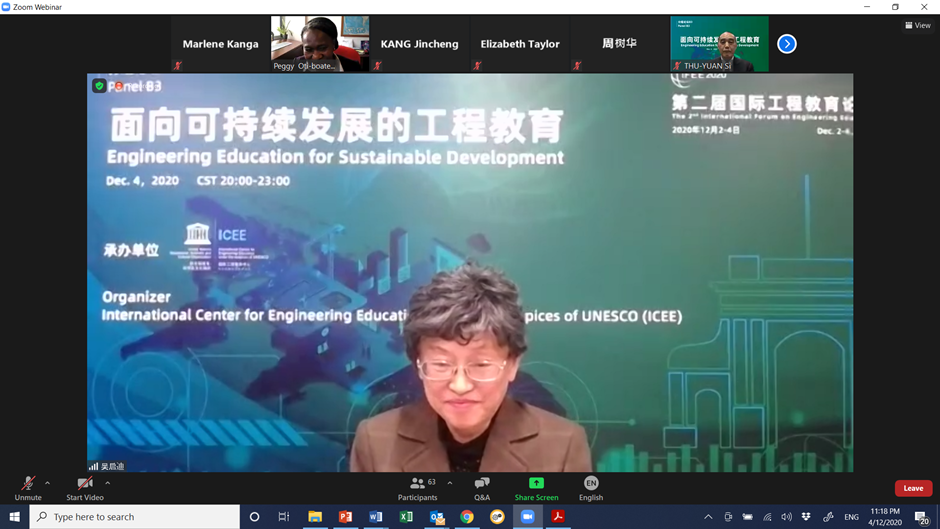Open the Q&A window
This screenshot has width=940, height=529.
482,487
